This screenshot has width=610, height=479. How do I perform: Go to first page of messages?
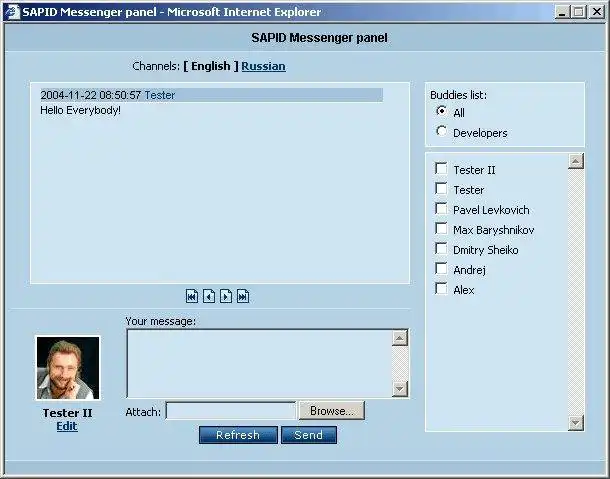click(x=192, y=297)
